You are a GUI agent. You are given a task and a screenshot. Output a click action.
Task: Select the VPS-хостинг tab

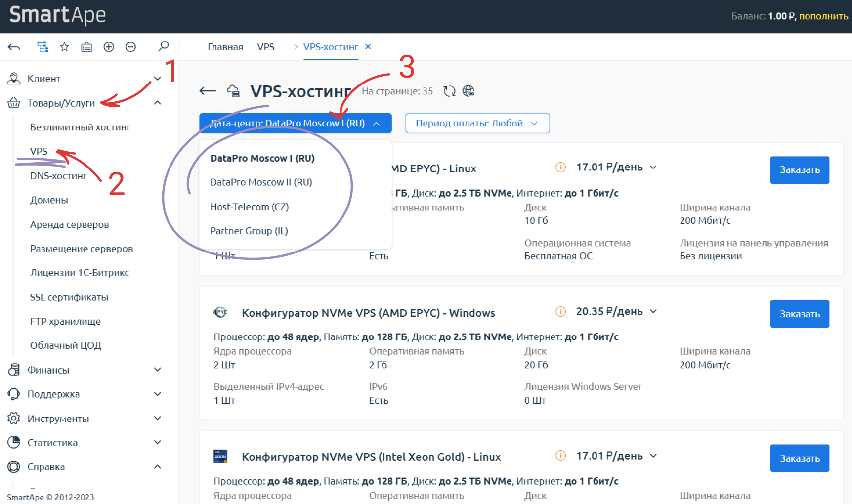(331, 47)
